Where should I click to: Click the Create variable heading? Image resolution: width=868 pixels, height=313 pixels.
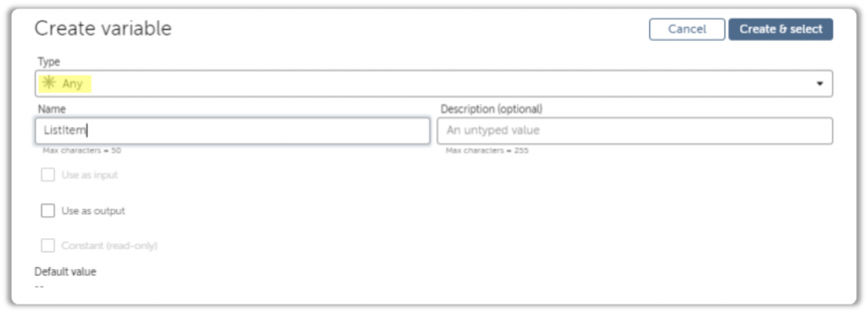(103, 29)
